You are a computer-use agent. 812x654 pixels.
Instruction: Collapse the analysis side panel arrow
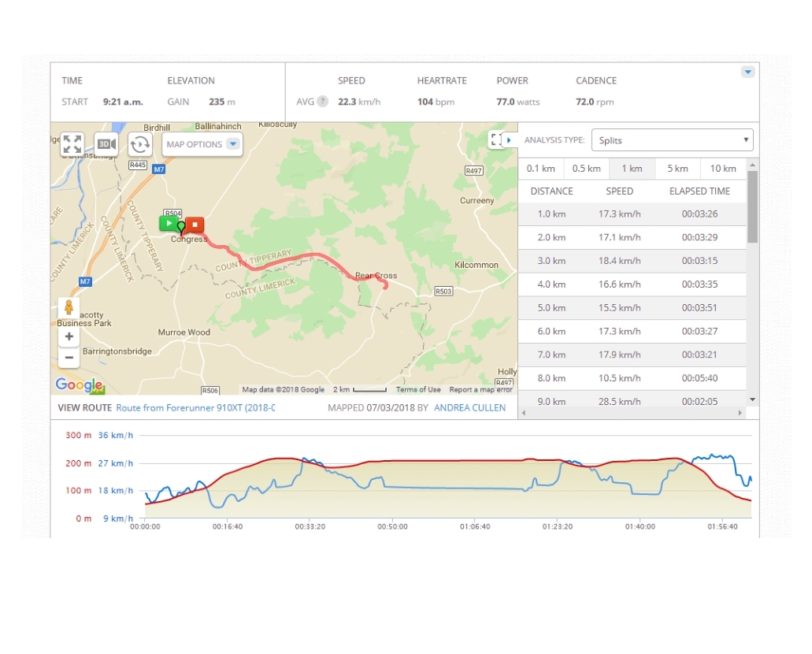[x=509, y=140]
